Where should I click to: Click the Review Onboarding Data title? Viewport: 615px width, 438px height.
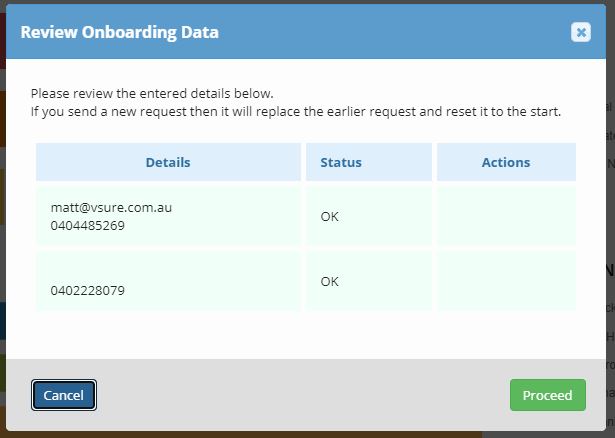tap(119, 32)
